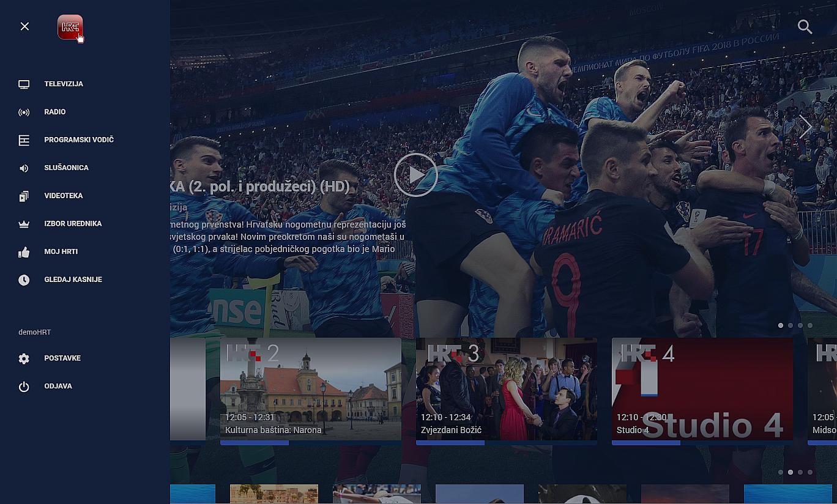This screenshot has width=837, height=504.
Task: Open the Programski vodič menu item
Action: coord(79,139)
